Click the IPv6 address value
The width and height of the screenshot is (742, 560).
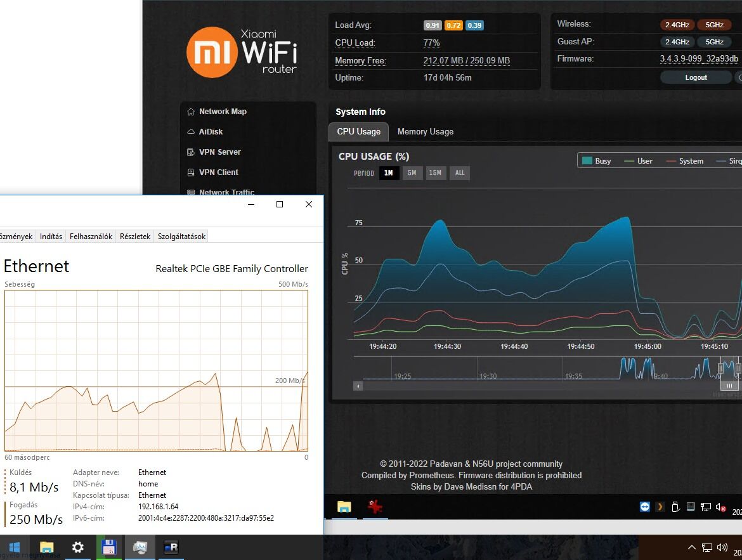coord(206,518)
